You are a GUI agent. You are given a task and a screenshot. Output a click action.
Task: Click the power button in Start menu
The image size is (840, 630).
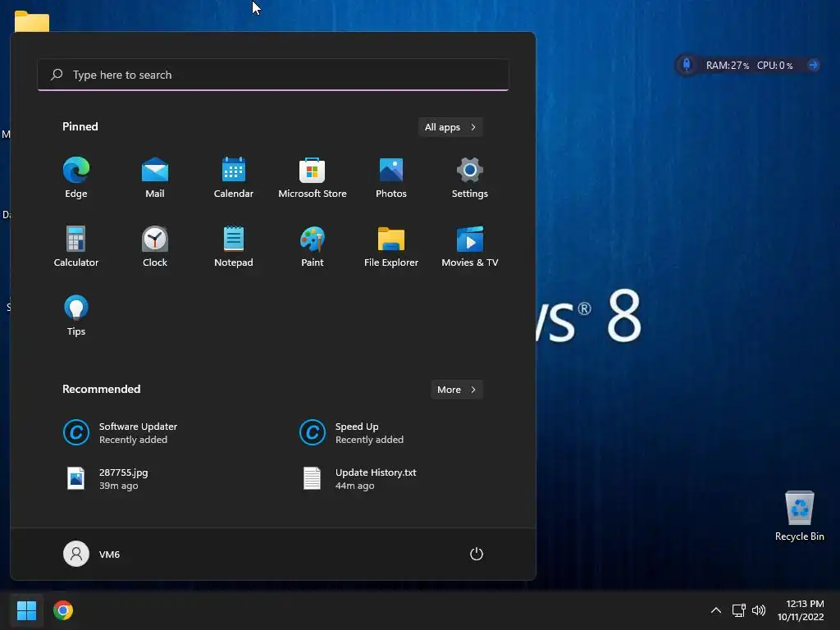[x=477, y=554]
